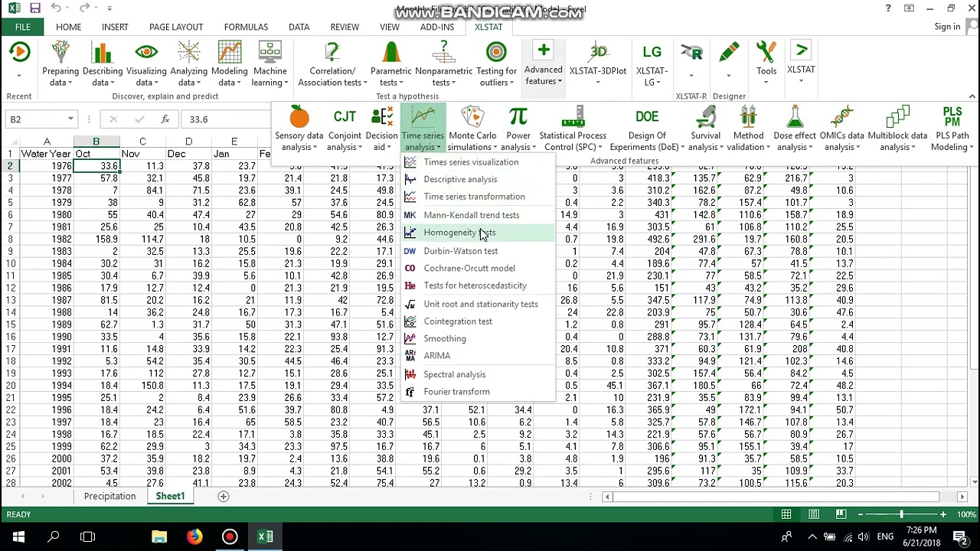Open Testing for outliers target icon
This screenshot has height=551, width=980.
(x=496, y=52)
